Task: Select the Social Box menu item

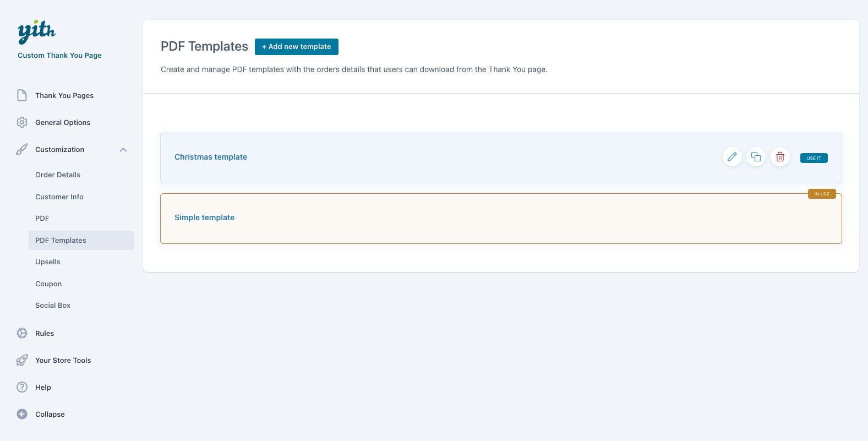Action: click(x=53, y=305)
